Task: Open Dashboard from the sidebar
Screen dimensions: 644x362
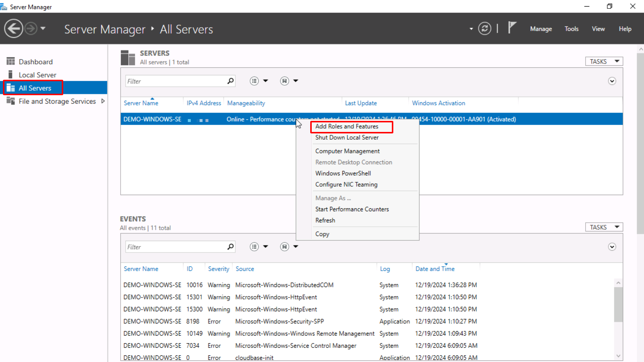Action: (x=36, y=62)
